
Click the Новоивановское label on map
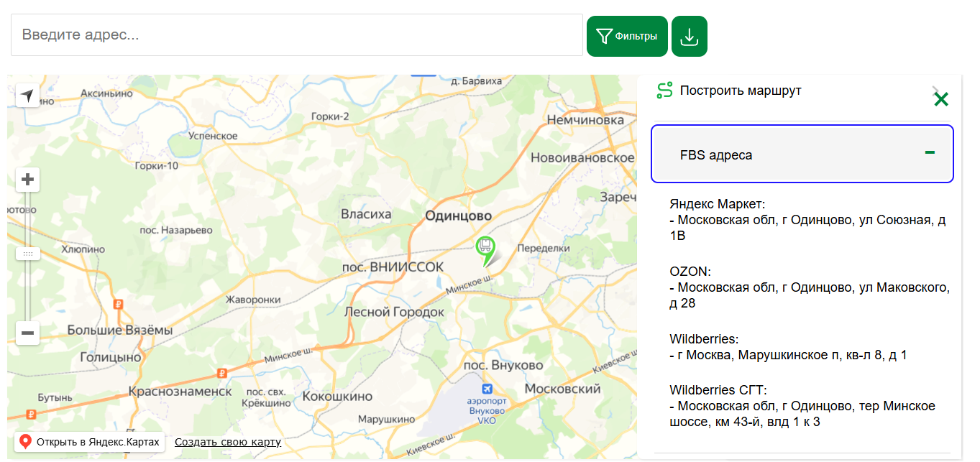(x=582, y=157)
